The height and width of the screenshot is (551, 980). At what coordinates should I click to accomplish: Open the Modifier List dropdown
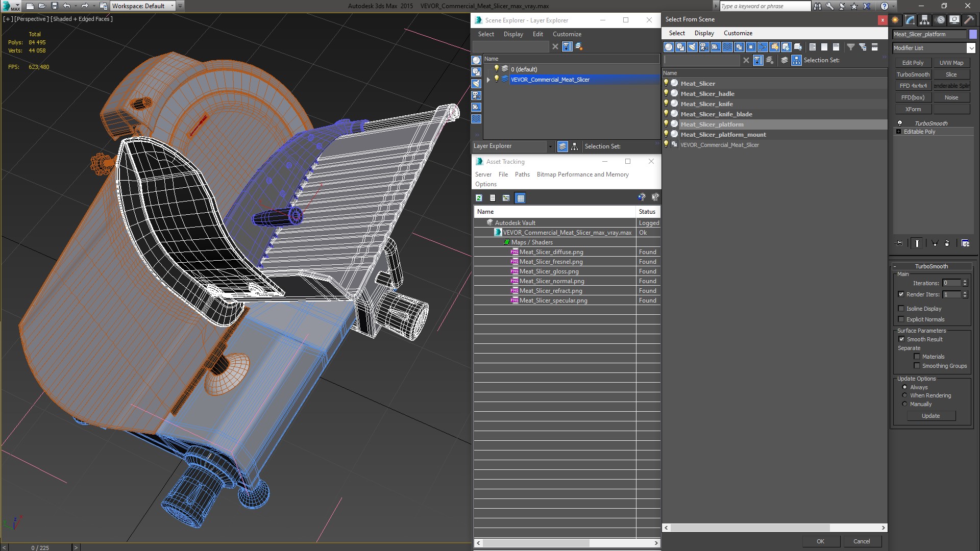[970, 48]
